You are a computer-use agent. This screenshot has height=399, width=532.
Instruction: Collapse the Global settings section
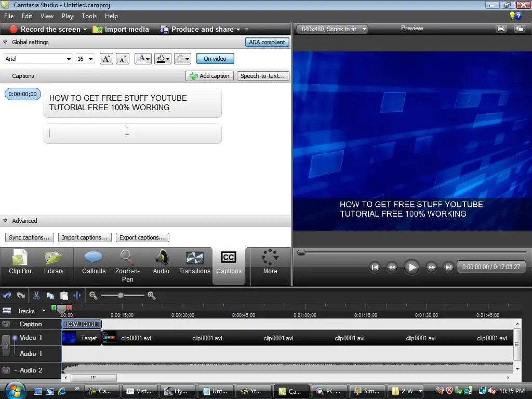5,42
